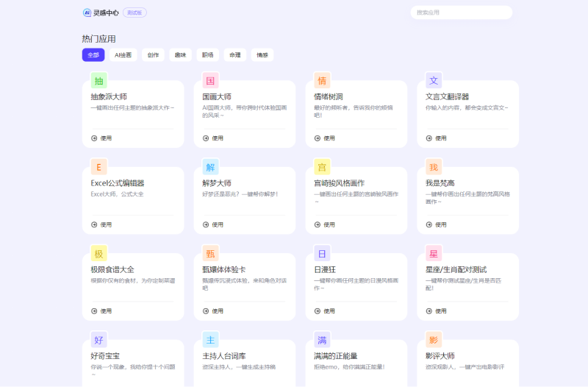Click 使用 on the 宫崎骏风格画作 card
This screenshot has width=588, height=387.
324,224
